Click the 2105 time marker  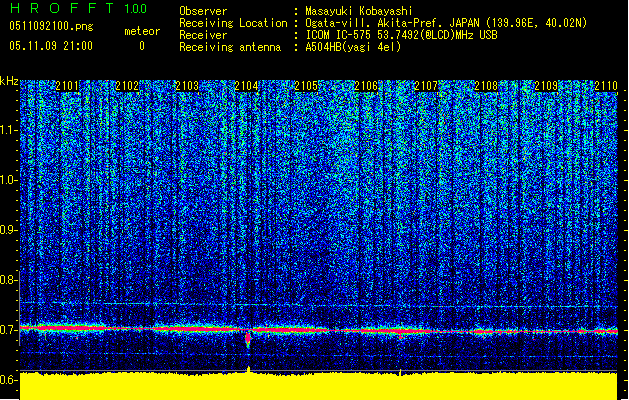coord(306,86)
